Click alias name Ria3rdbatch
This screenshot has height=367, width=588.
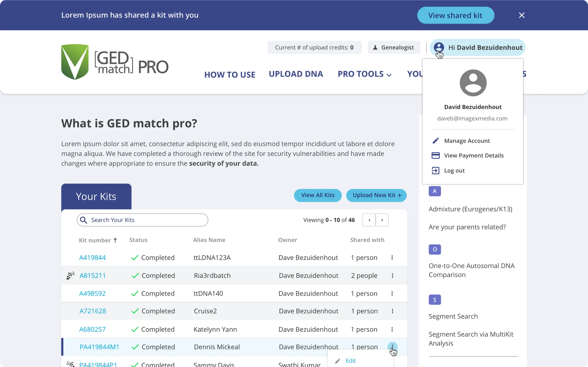212,276
